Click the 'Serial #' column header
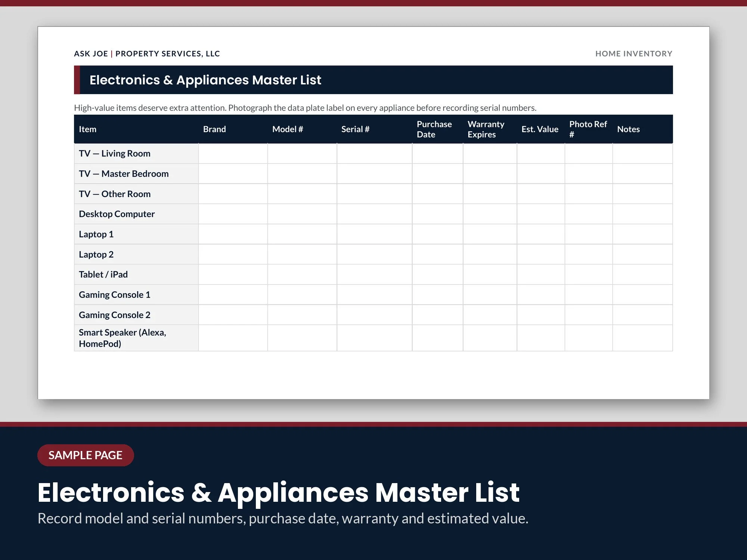Screen dimensions: 747x560 (375, 129)
